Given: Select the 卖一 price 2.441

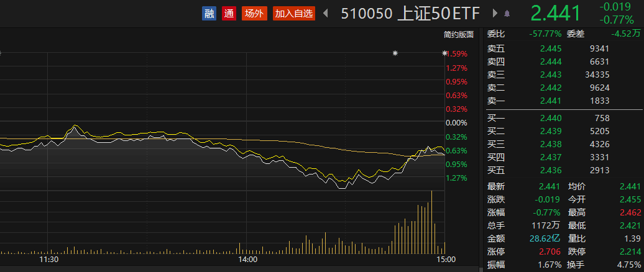Looking at the screenshot, I should (550, 101).
